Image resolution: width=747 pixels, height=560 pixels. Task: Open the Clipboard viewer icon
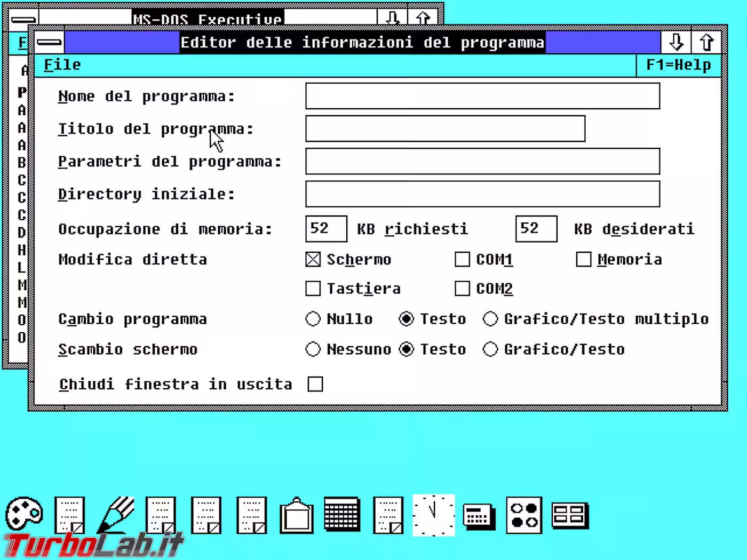pyautogui.click(x=296, y=515)
